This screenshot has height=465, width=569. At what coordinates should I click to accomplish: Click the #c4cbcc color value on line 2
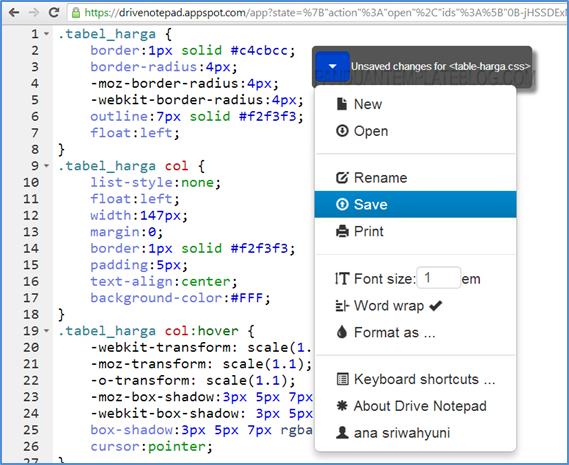259,50
